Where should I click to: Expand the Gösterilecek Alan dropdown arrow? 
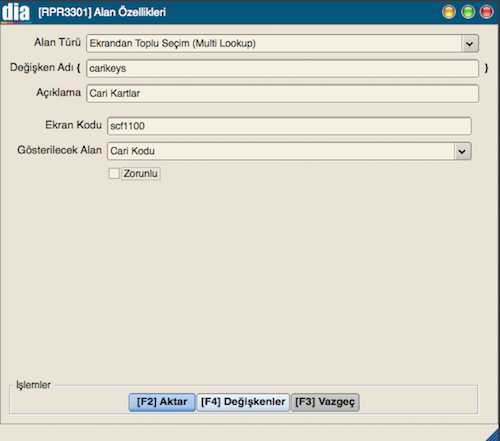tap(462, 151)
